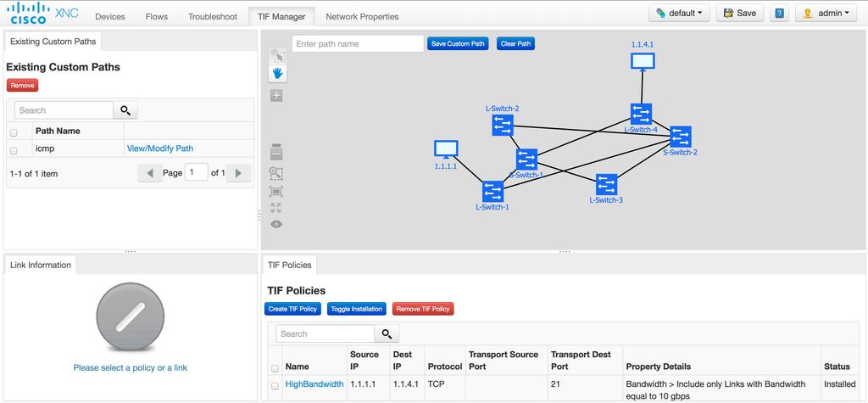The height and width of the screenshot is (403, 868).
Task: Click the Cisco XNC logo
Action: [42, 12]
